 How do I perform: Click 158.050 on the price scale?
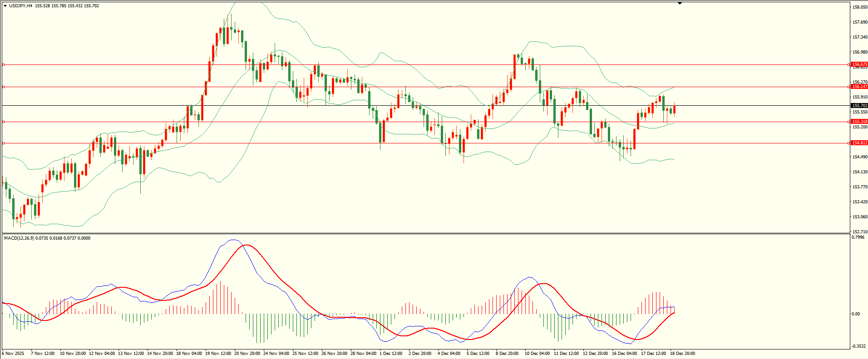[860, 7]
